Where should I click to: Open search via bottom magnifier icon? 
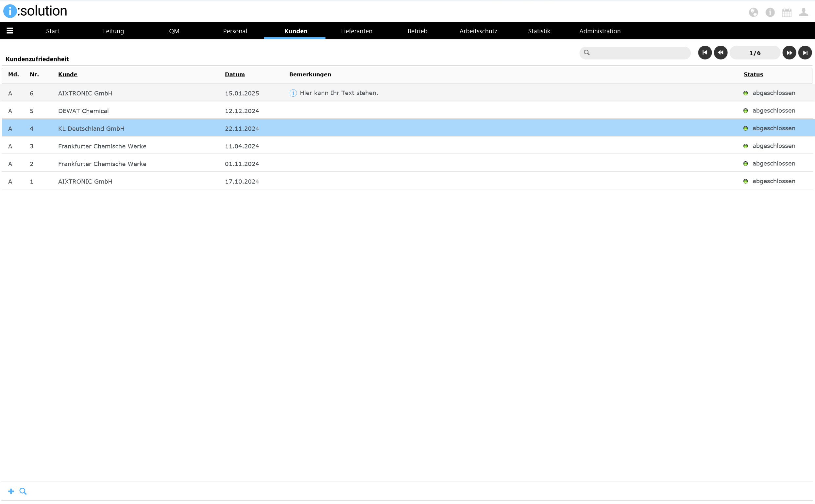23,491
